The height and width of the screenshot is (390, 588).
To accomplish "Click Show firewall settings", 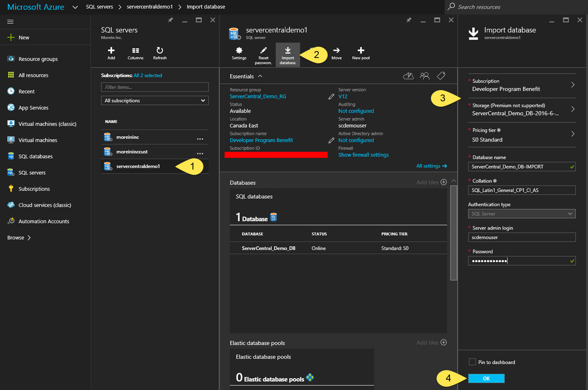I will [x=364, y=155].
